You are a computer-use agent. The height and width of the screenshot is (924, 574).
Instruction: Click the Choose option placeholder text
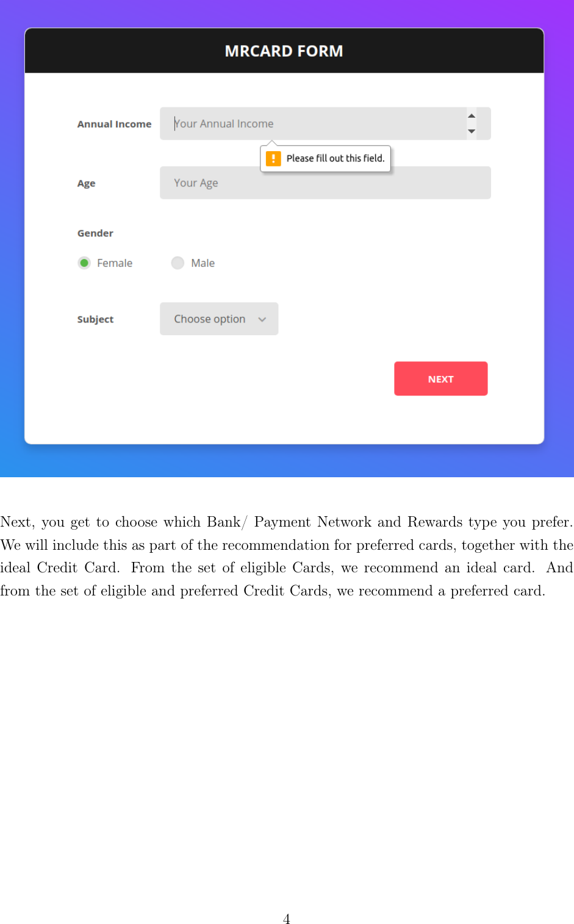[x=210, y=319]
